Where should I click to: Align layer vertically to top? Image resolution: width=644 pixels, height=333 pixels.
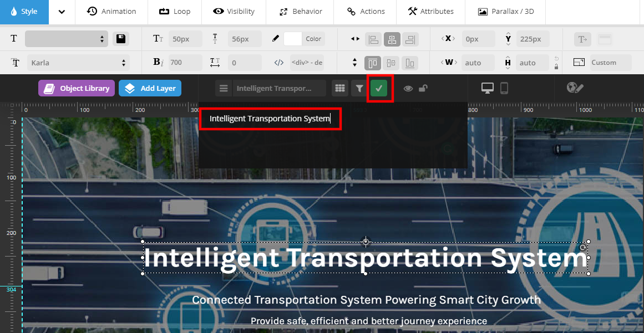[373, 63]
